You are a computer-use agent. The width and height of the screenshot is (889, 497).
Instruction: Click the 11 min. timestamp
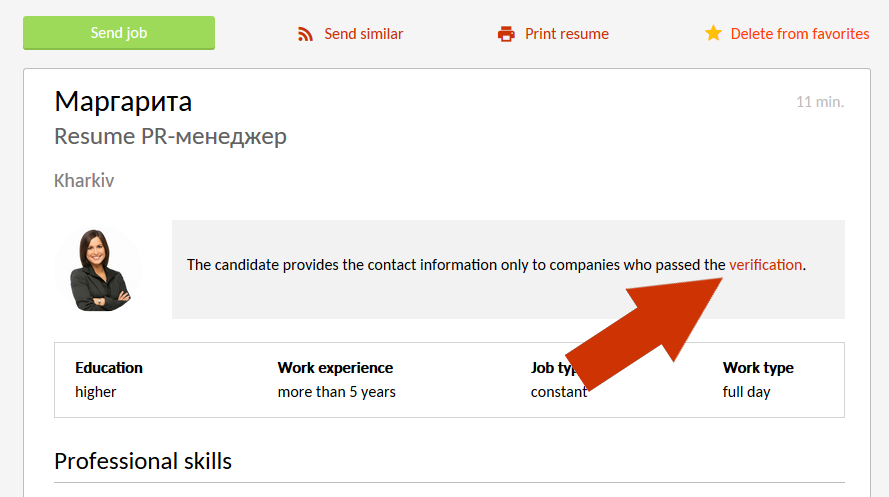[820, 102]
